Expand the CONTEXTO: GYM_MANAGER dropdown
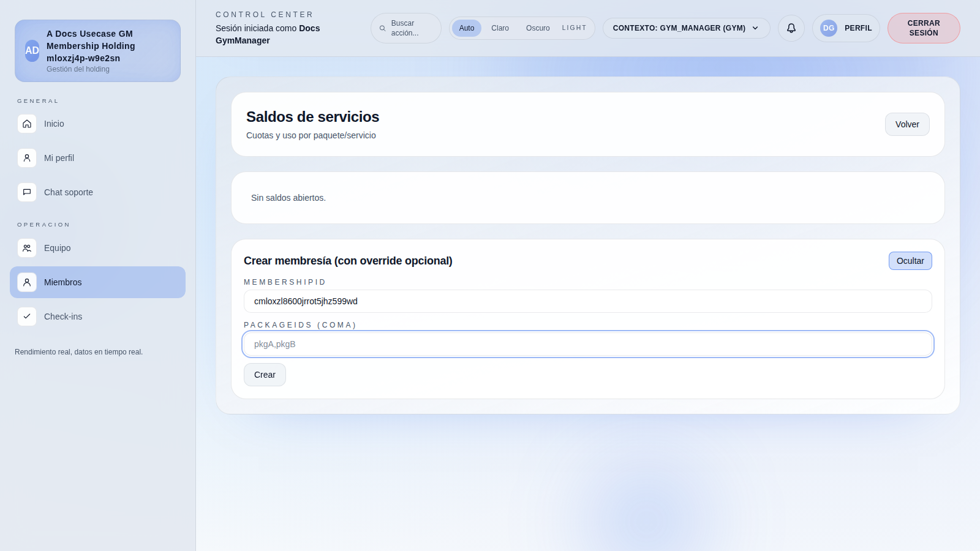This screenshot has height=551, width=980. pos(679,28)
